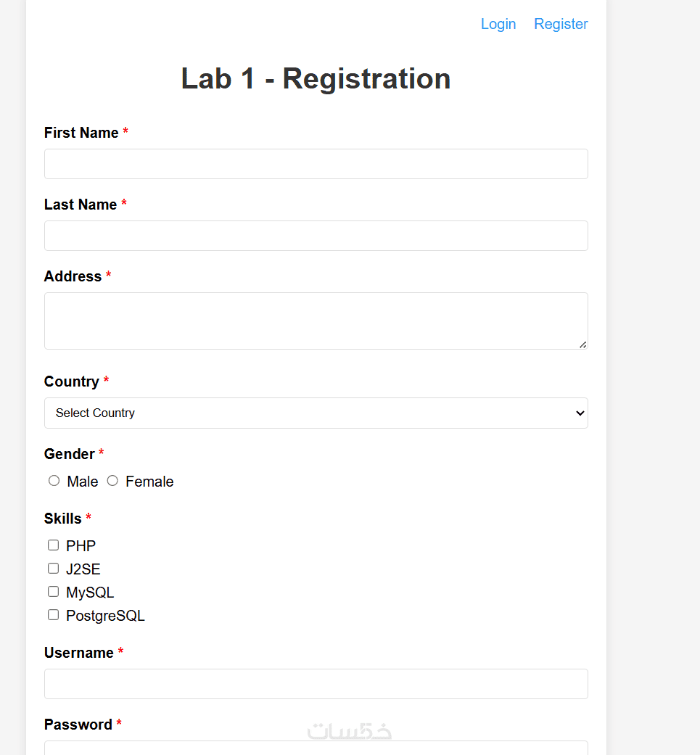Focus the First Name input field

click(316, 164)
